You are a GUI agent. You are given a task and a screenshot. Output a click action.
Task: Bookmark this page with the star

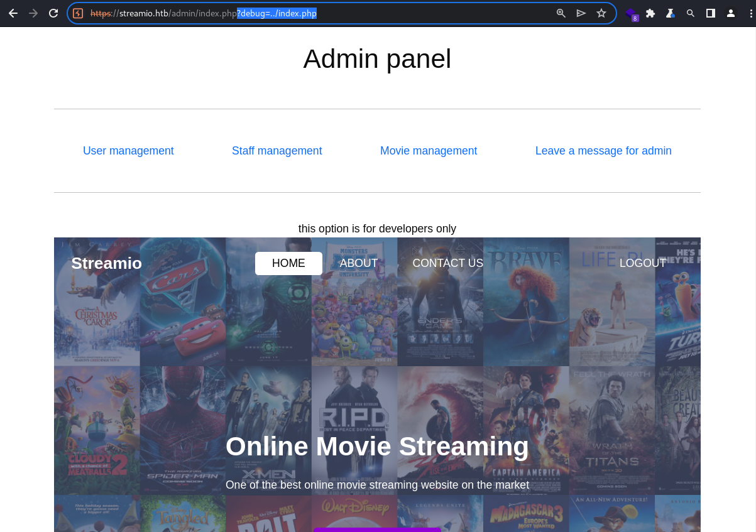(601, 13)
